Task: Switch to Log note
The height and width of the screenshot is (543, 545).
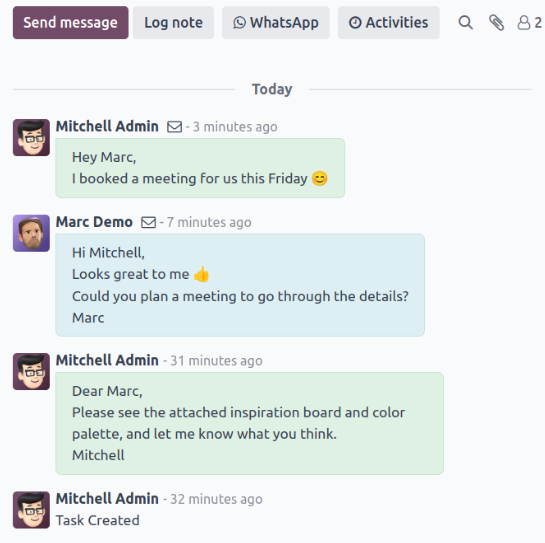Action: coord(173,23)
